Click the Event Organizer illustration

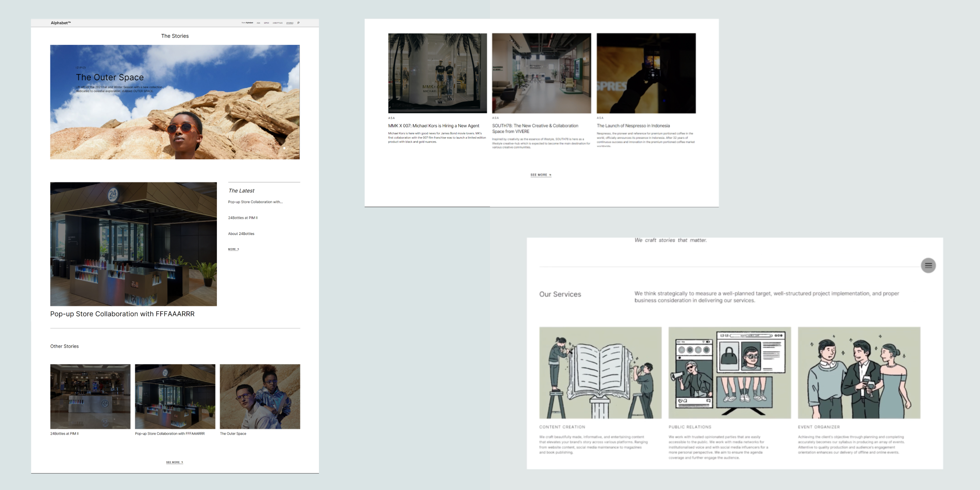click(x=859, y=372)
